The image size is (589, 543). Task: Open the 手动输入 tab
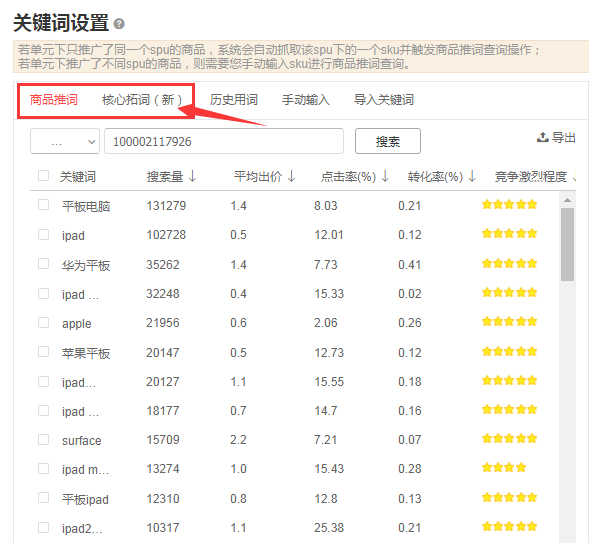306,100
